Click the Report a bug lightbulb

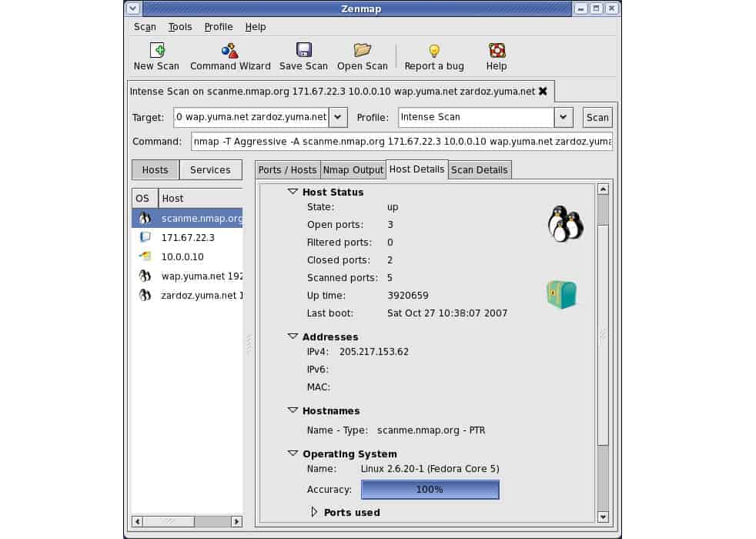[x=434, y=51]
